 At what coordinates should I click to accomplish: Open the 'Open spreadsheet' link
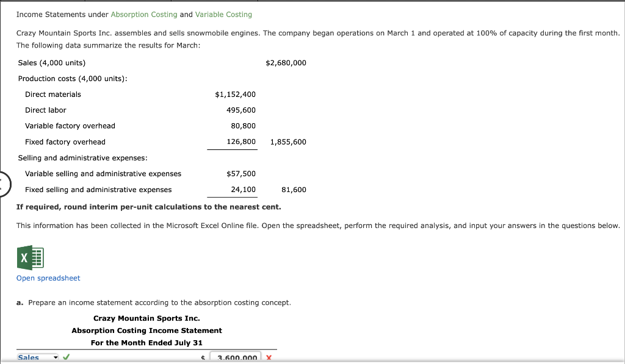[48, 278]
